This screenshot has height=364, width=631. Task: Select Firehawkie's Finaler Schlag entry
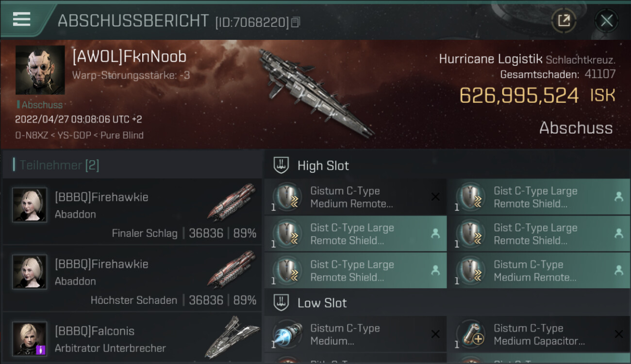pos(132,211)
